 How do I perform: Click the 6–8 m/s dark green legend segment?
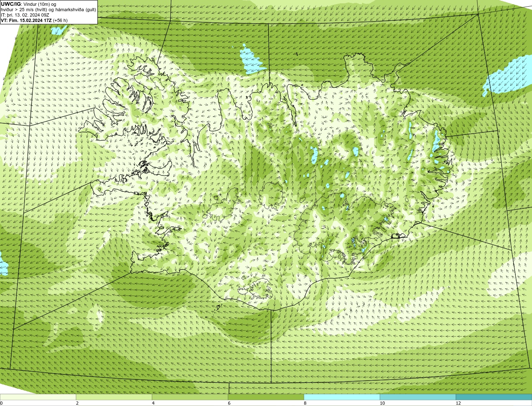point(266,397)
